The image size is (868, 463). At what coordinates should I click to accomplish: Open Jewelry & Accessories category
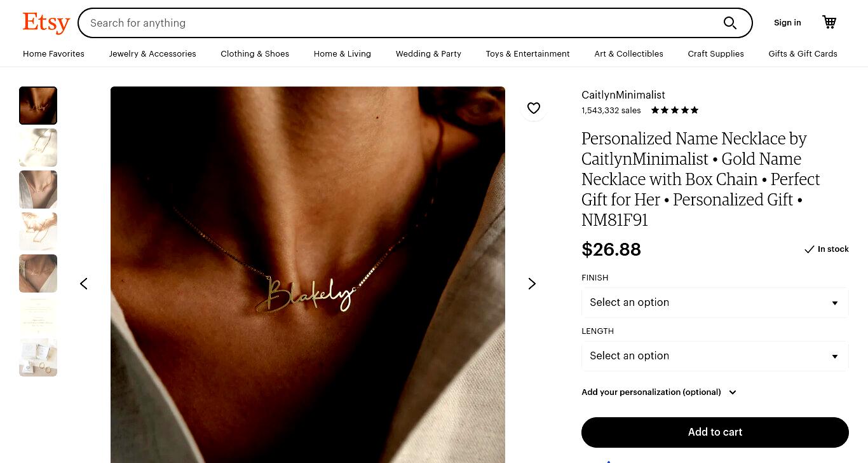pyautogui.click(x=153, y=54)
